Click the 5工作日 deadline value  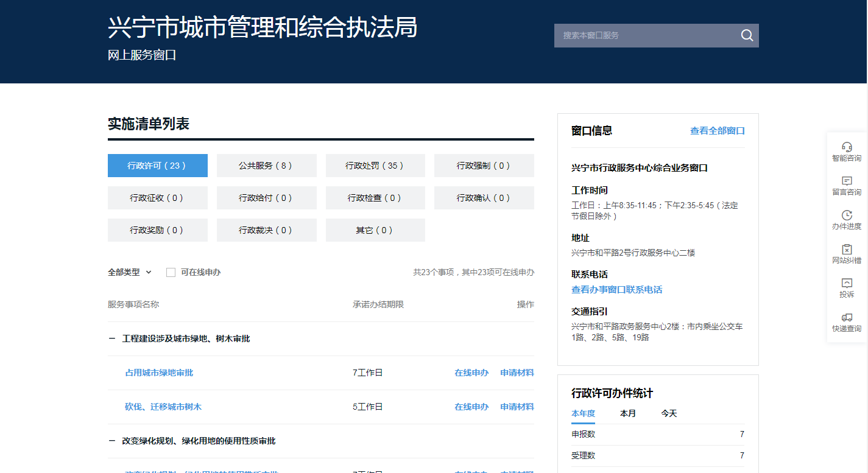368,407
